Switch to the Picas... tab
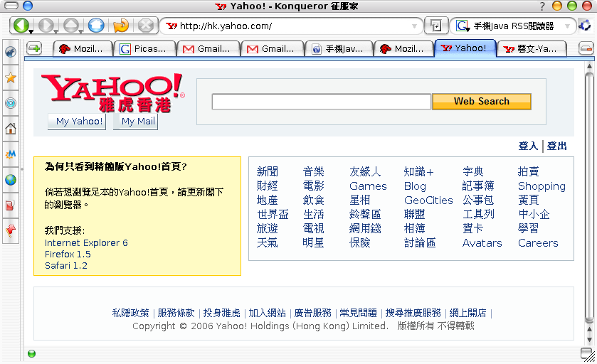597x364 pixels. coord(145,48)
